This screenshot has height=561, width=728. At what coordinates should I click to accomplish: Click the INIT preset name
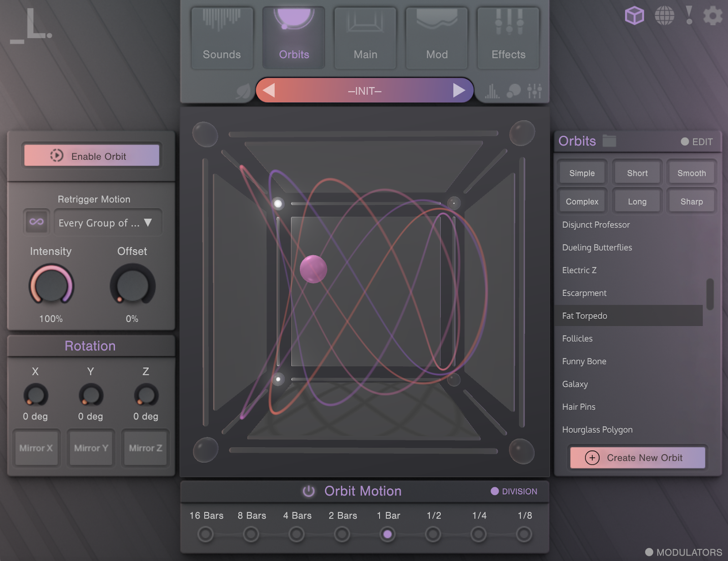pyautogui.click(x=365, y=91)
